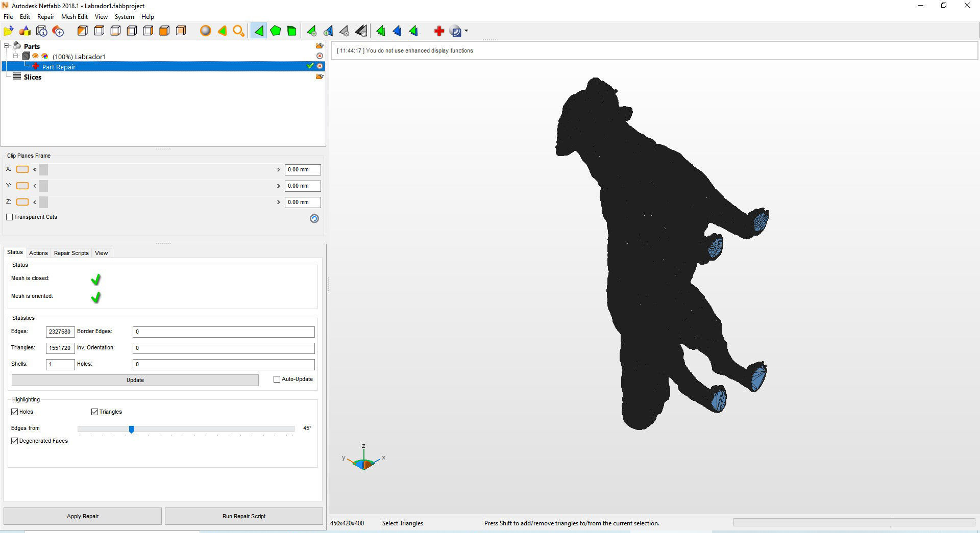Click the red X on Part Repair row
The height and width of the screenshot is (533, 980).
point(320,66)
